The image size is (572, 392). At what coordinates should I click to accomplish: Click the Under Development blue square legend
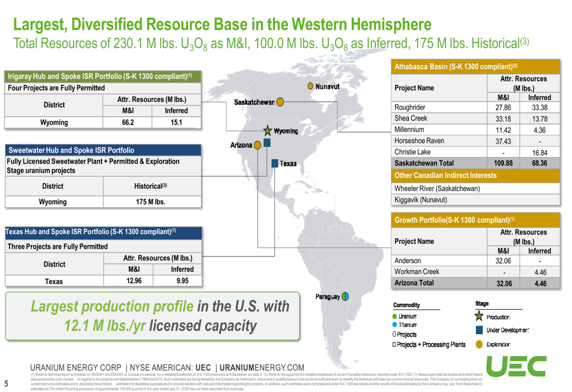[x=479, y=330]
